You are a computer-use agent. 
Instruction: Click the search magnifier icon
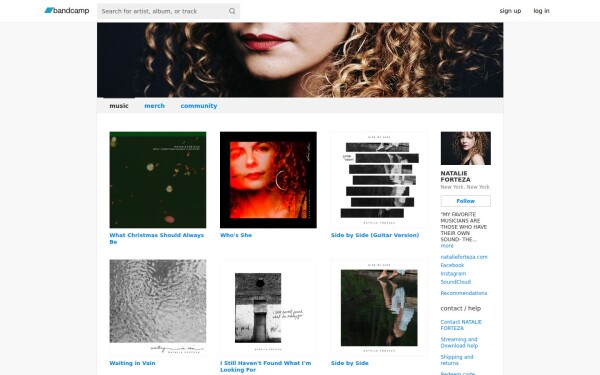pyautogui.click(x=232, y=11)
